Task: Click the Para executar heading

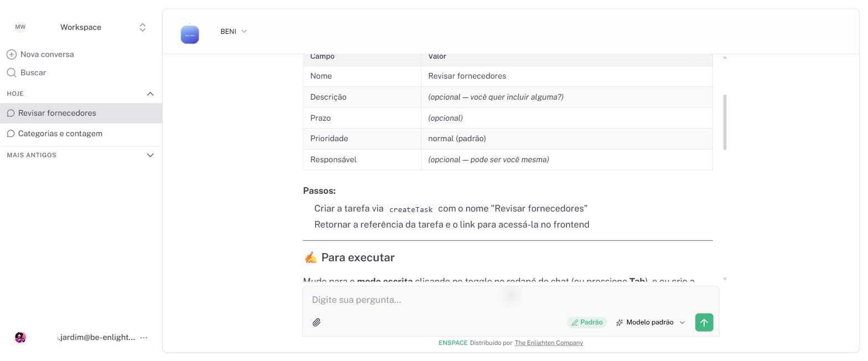Action: click(349, 257)
